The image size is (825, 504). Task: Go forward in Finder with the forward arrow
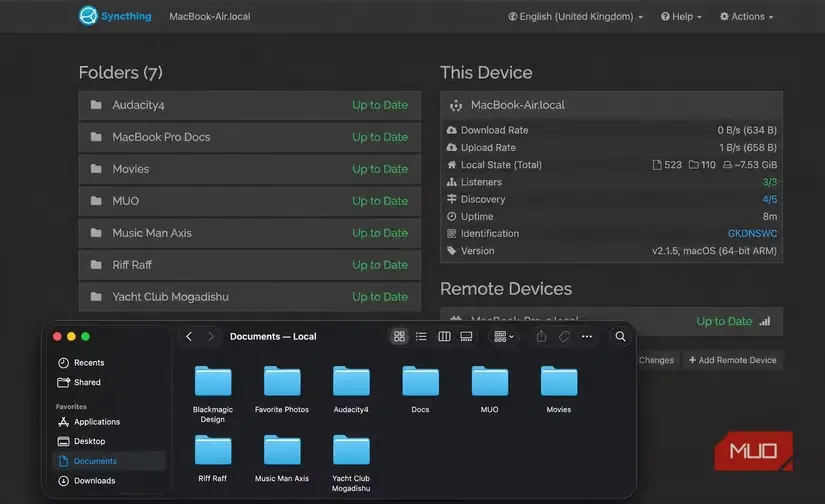(x=210, y=337)
